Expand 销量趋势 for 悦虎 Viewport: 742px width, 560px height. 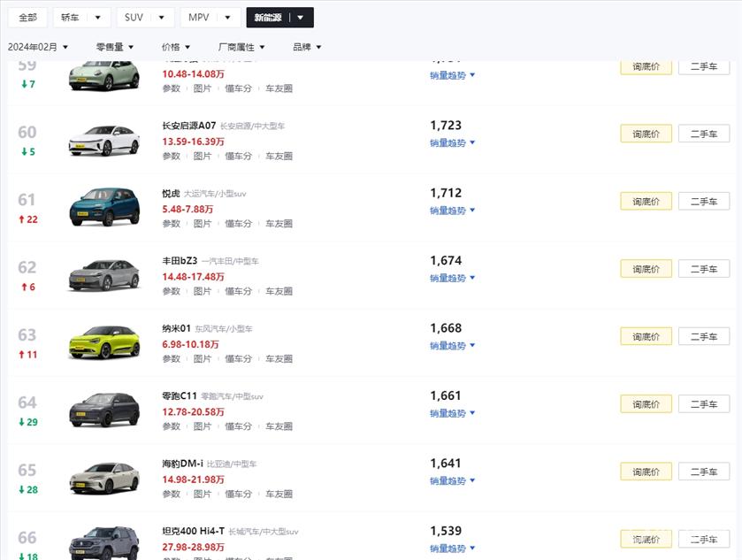(452, 211)
